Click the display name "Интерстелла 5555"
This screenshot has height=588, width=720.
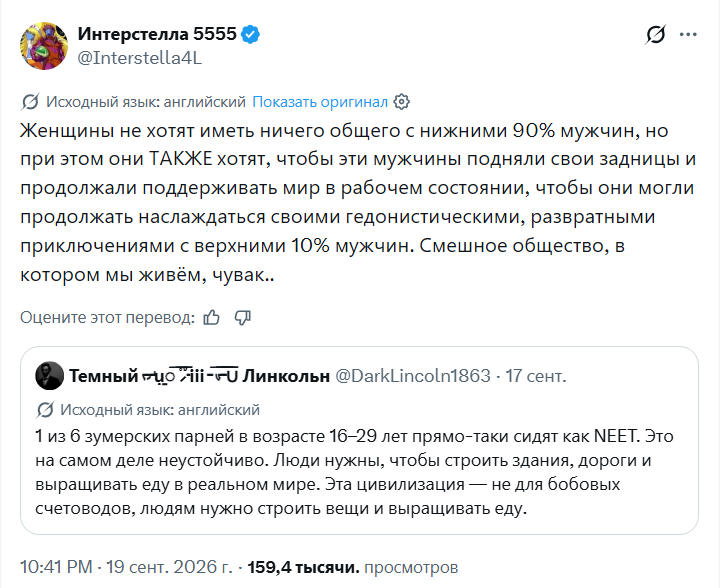(157, 34)
